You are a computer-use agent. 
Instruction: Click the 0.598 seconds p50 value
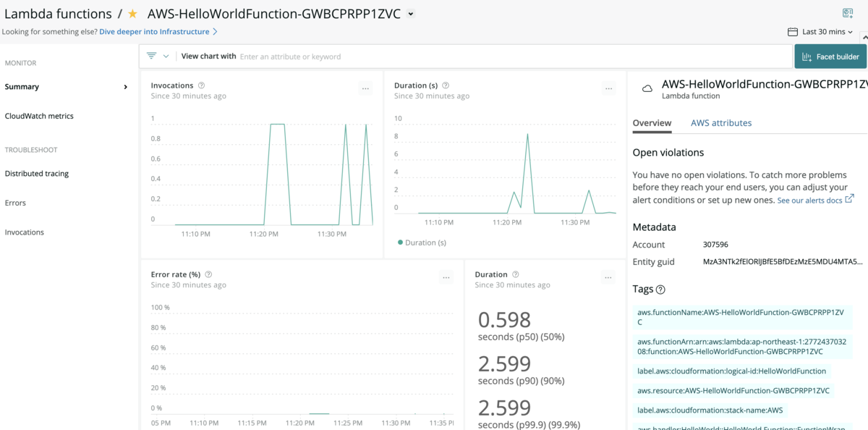(504, 319)
